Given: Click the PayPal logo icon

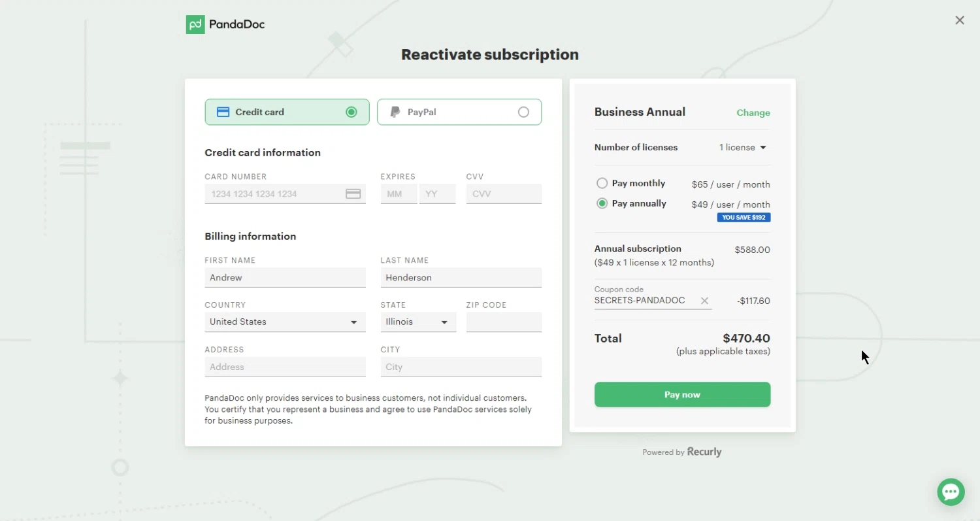Looking at the screenshot, I should click(395, 112).
